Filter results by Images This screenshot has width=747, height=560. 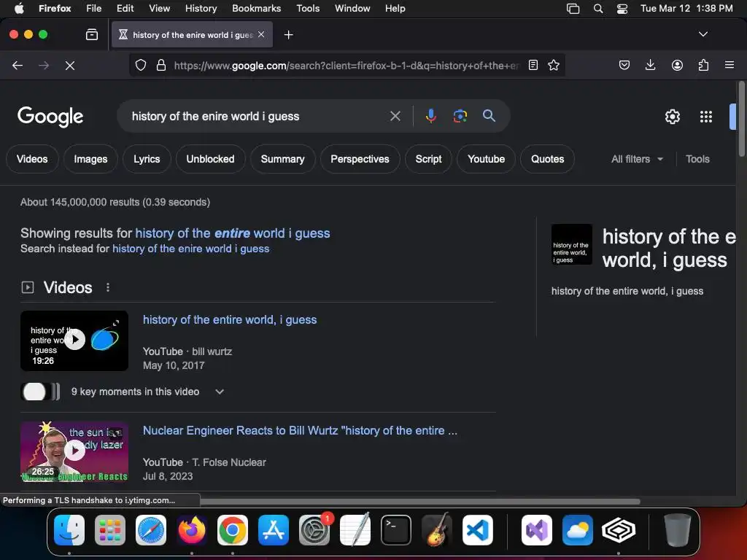(x=90, y=159)
